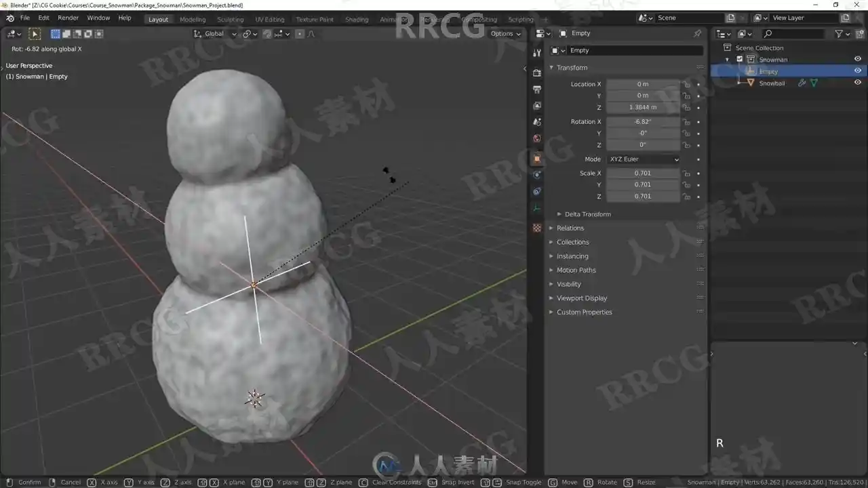
Task: Open the View Layer properties tab icon
Action: [537, 106]
